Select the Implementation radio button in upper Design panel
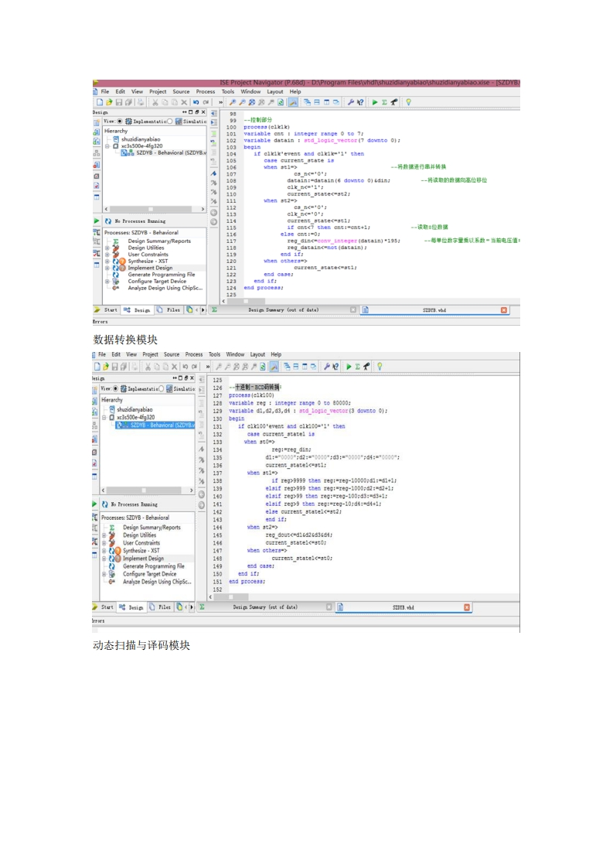Screen dimensions: 613x868 point(120,121)
